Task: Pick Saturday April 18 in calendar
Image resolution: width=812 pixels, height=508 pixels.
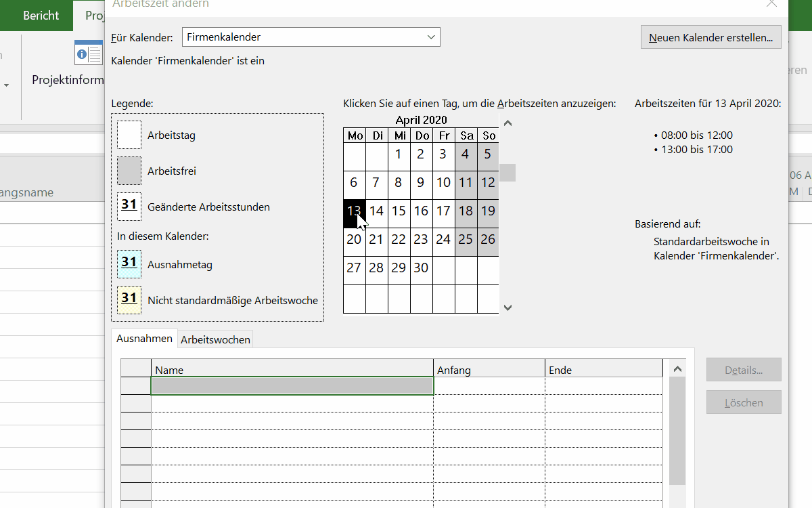Action: (x=466, y=211)
